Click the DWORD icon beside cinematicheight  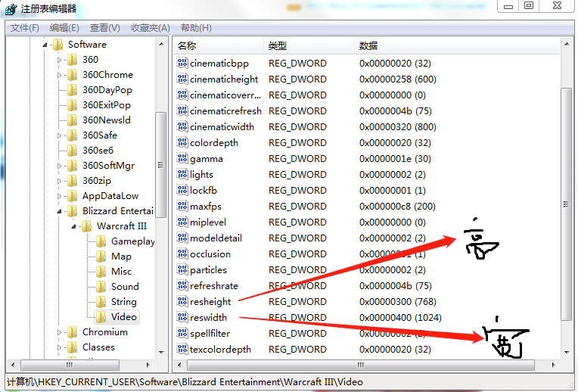tap(182, 79)
